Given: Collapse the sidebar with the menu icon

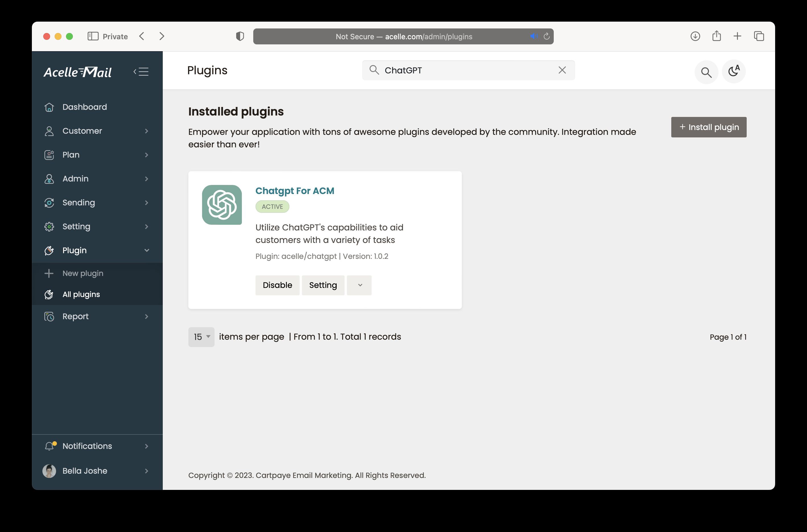Looking at the screenshot, I should click(x=141, y=72).
